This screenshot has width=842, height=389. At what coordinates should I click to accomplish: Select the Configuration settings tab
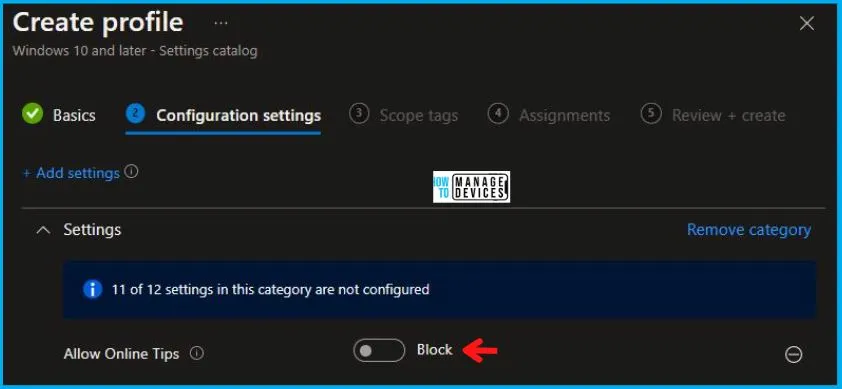point(238,116)
